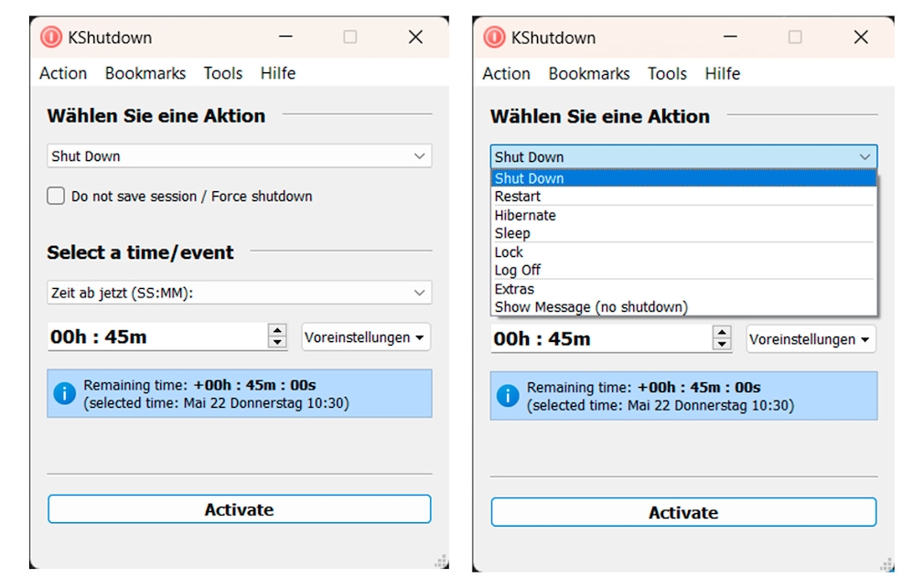
Task: Enable 'Do not save session / Force shutdown' checkbox
Action: coord(57,196)
